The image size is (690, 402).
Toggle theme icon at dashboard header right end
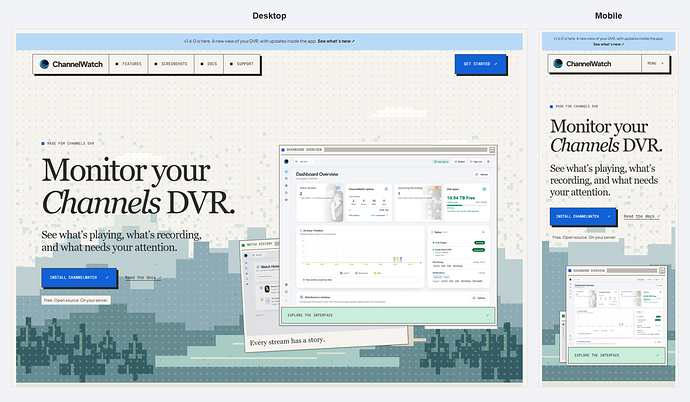(488, 161)
